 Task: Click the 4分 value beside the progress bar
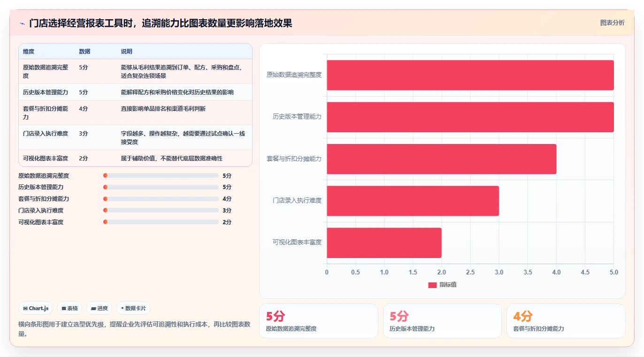[x=227, y=199]
